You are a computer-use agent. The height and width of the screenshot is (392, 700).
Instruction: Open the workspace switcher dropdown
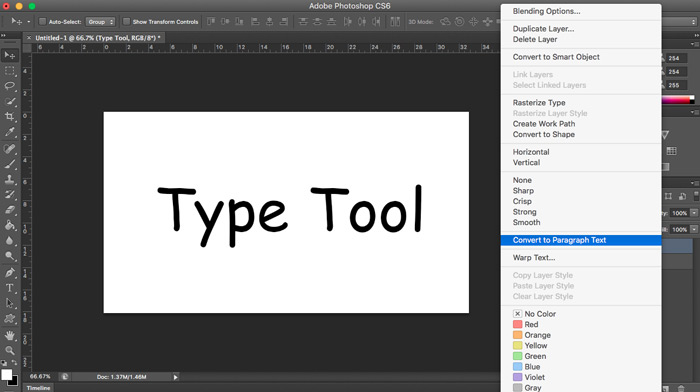(x=680, y=21)
